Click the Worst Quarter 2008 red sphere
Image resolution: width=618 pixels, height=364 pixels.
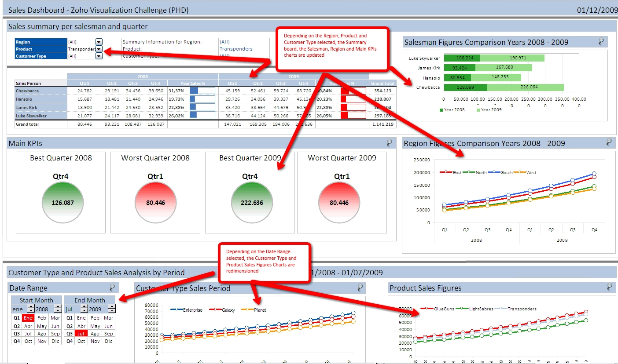click(x=155, y=203)
